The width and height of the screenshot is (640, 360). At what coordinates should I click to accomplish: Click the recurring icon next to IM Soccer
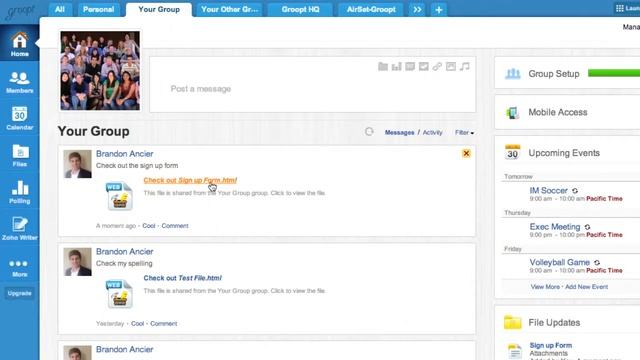pyautogui.click(x=575, y=191)
